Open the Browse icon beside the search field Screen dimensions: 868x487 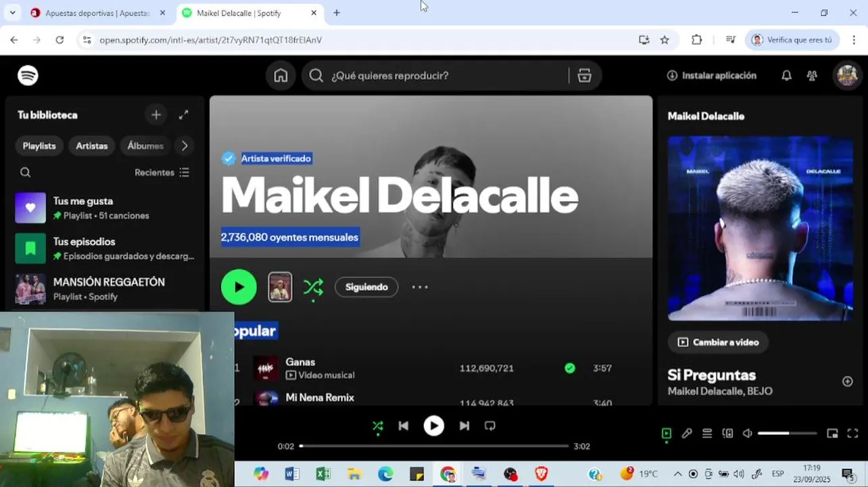[585, 76]
